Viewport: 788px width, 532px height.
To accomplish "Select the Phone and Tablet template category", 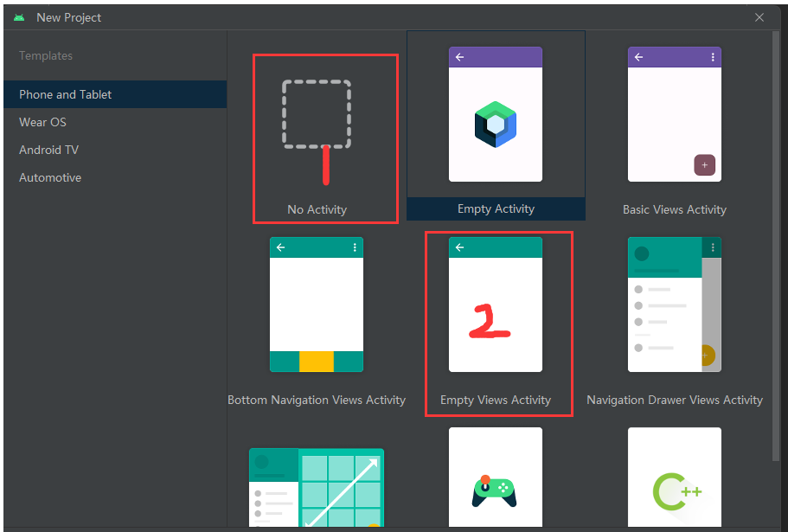I will click(x=115, y=94).
